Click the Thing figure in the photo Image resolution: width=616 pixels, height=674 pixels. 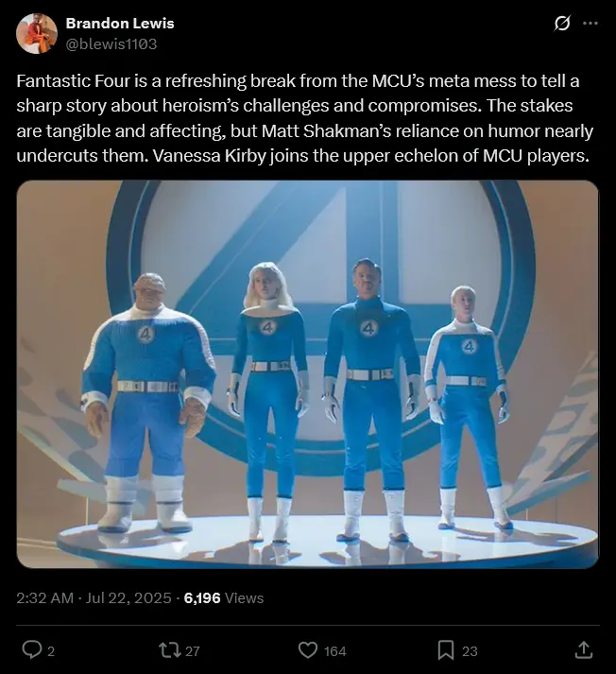pos(148,402)
